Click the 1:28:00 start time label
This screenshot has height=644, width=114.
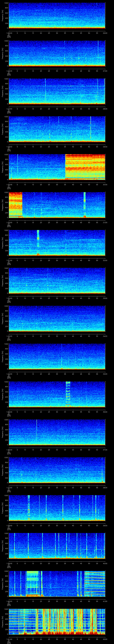[x=9, y=147]
